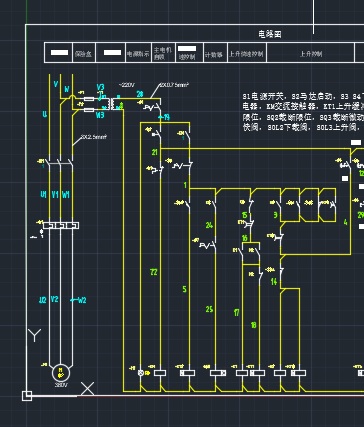The width and height of the screenshot is (364, 427).
Task: Click the green wire number 4
Action: click(x=345, y=222)
